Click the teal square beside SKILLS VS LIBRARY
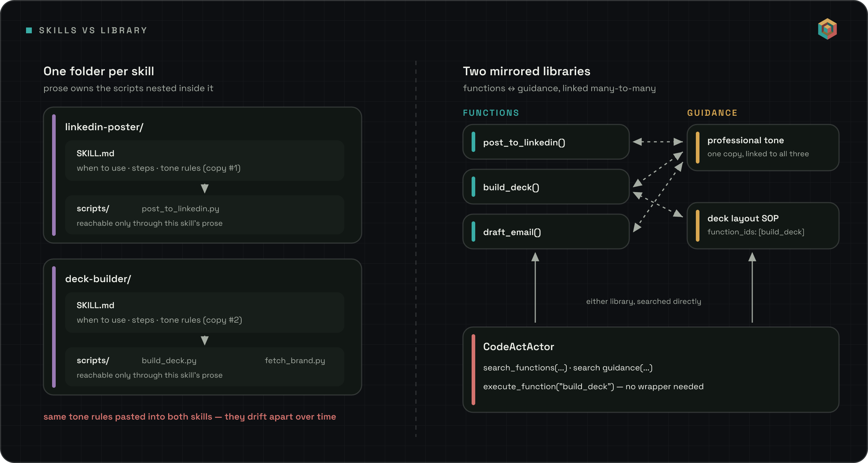This screenshot has width=868, height=463. point(29,30)
